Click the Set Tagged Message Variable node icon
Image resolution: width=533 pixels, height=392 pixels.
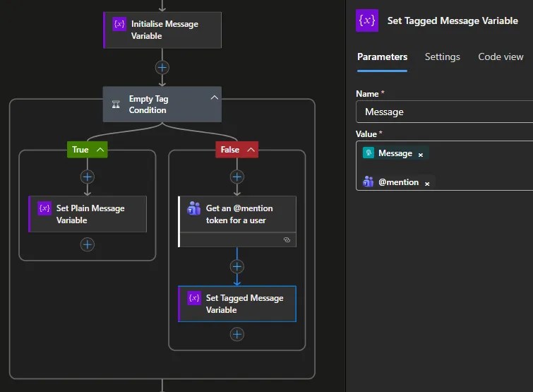coord(194,298)
